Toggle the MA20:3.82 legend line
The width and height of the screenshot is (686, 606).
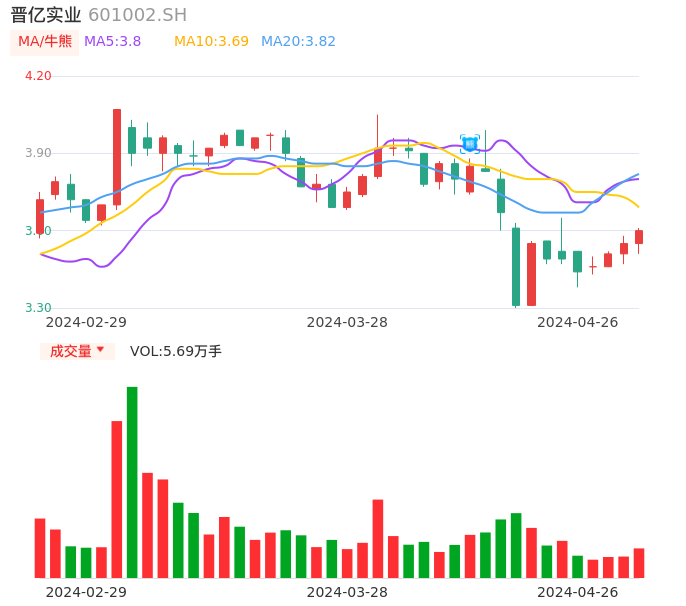298,42
